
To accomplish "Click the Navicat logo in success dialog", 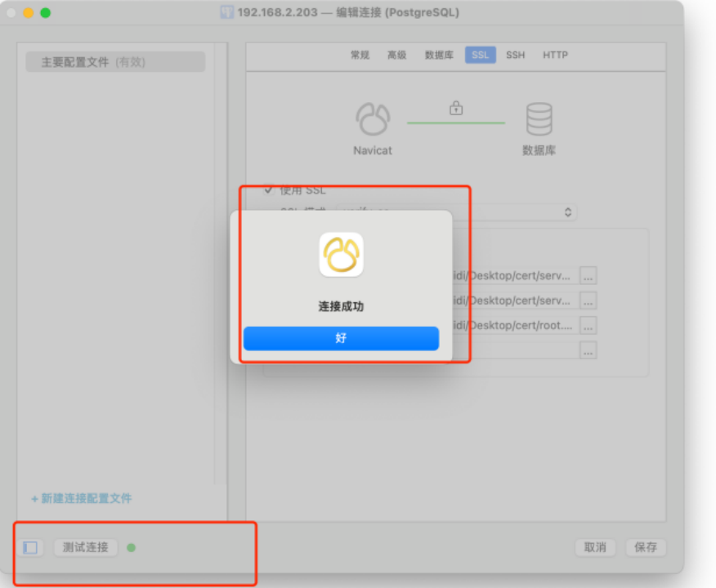I will (x=341, y=255).
